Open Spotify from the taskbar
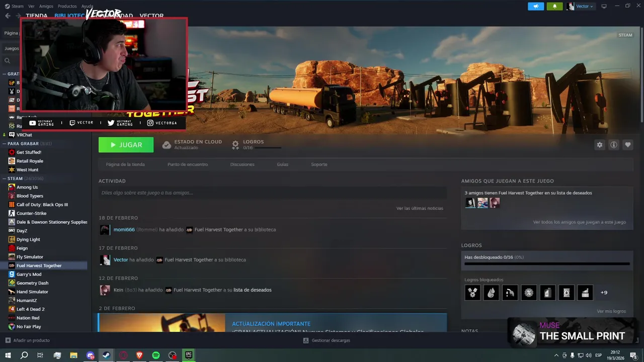This screenshot has width=644, height=362. [156, 355]
